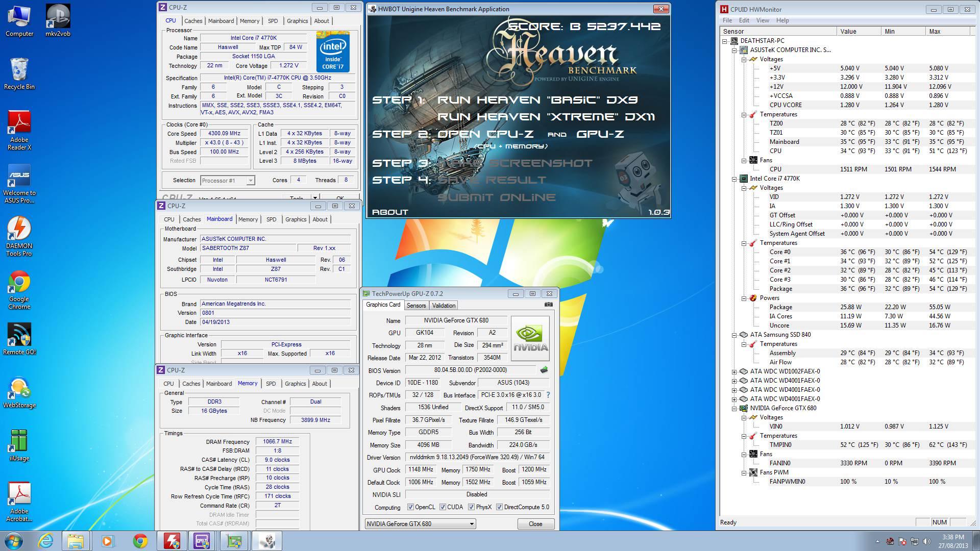Open Welcome to ASUS Pro shortcut
The height and width of the screenshot is (551, 980).
click(19, 184)
